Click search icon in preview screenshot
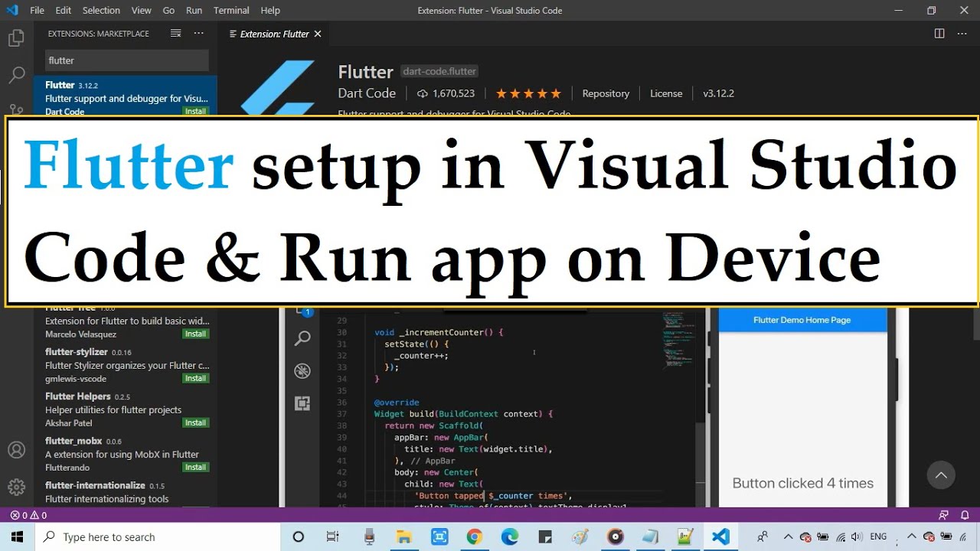This screenshot has width=980, height=551. [x=302, y=338]
